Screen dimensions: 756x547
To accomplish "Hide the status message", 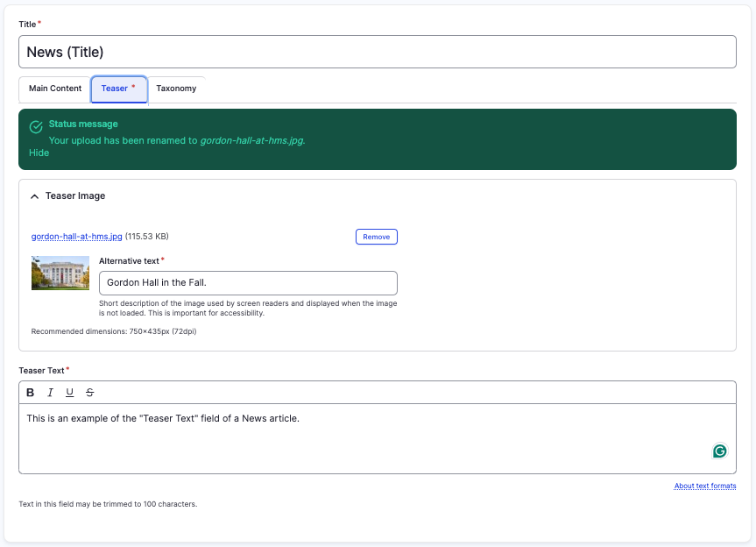I will tap(39, 153).
